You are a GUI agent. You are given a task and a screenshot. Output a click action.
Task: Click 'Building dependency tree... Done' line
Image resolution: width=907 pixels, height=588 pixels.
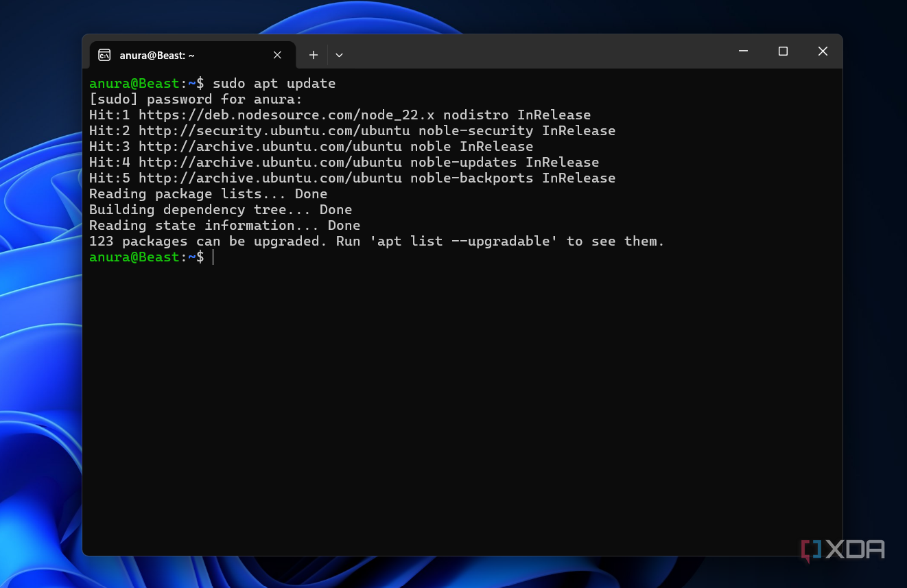click(x=220, y=210)
